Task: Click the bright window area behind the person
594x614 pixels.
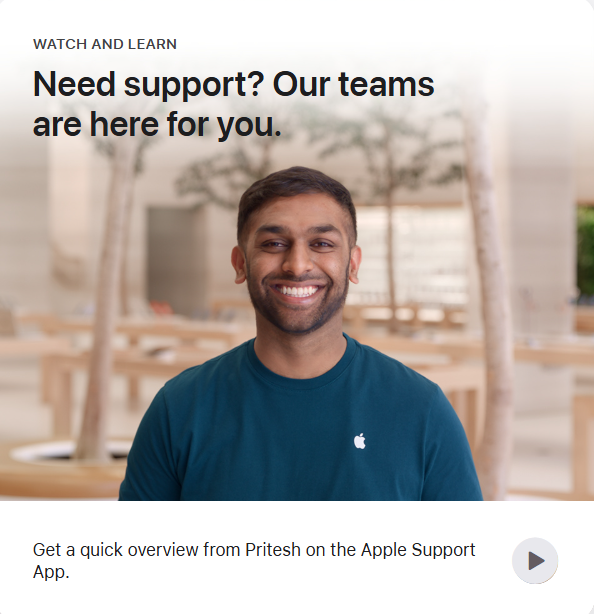Action: 411,255
